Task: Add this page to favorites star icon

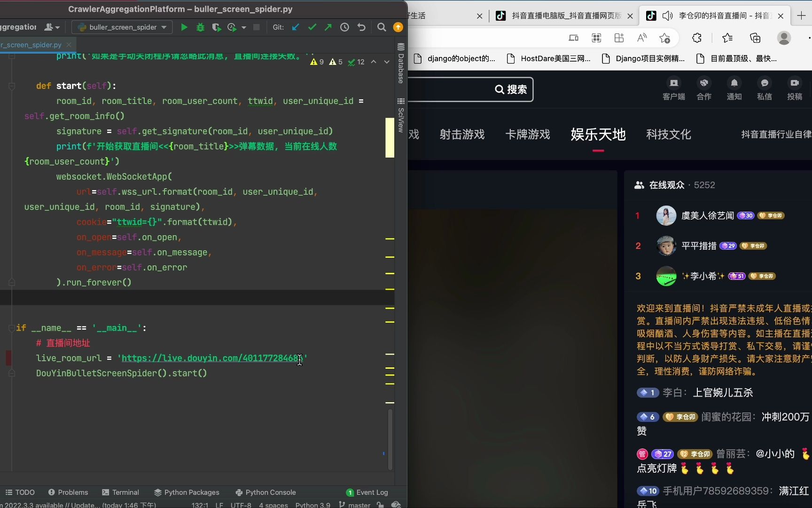Action: [664, 38]
